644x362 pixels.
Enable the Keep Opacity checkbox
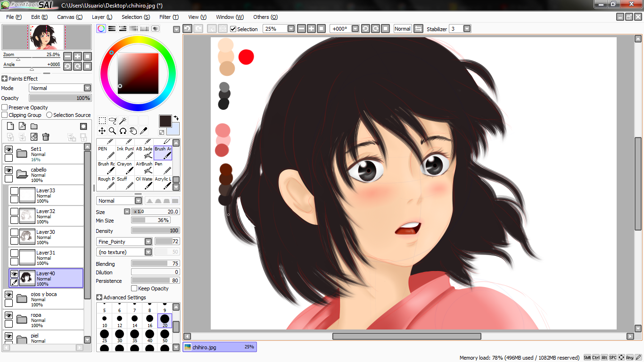pos(134,288)
